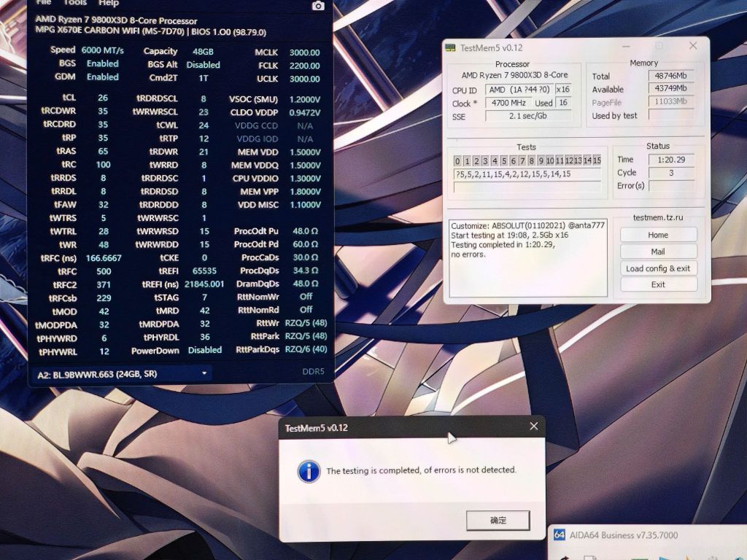
Task: Open the Tools menu in ZenTimings
Action: click(74, 4)
